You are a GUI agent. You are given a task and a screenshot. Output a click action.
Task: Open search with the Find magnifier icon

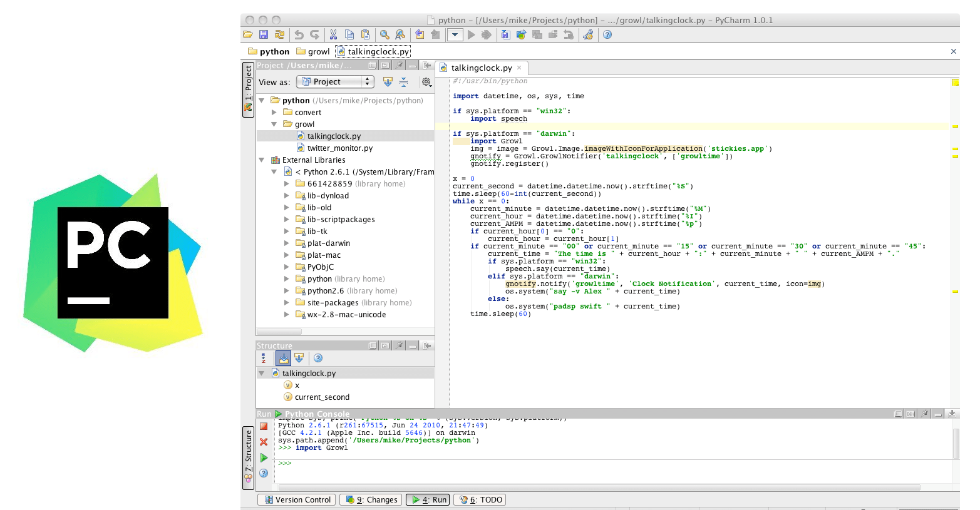pos(384,34)
